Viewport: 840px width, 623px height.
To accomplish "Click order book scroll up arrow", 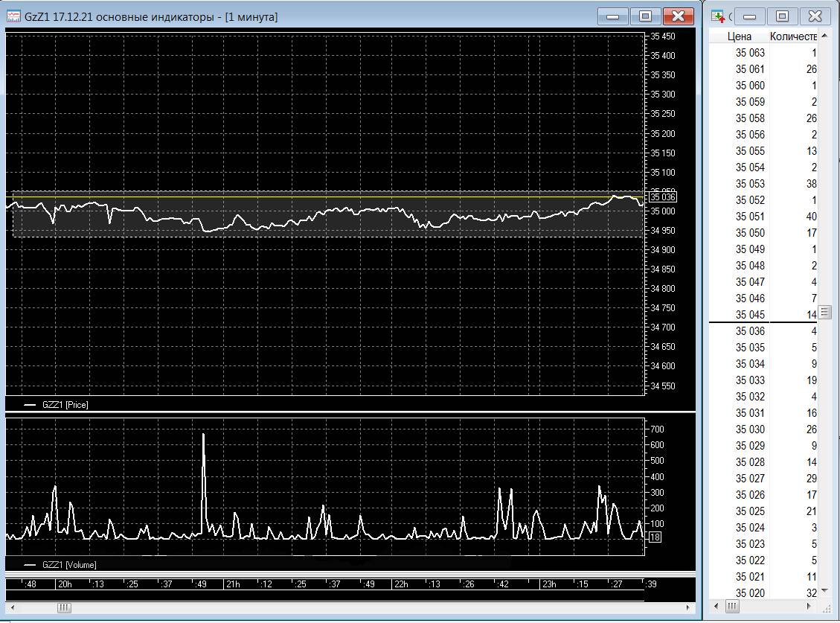I will click(x=825, y=36).
